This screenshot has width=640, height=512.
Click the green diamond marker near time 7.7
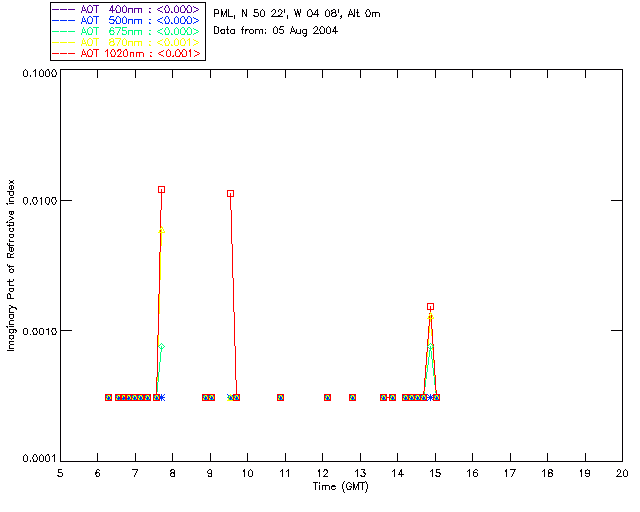(162, 347)
